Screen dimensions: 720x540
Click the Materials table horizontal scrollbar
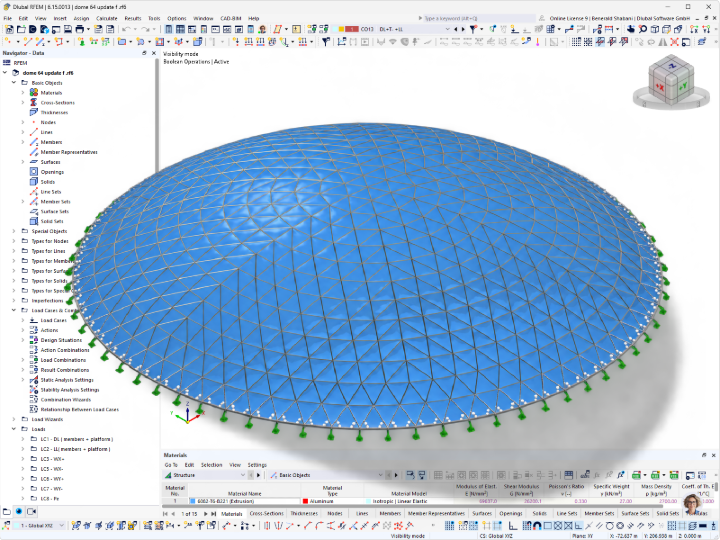point(413,506)
